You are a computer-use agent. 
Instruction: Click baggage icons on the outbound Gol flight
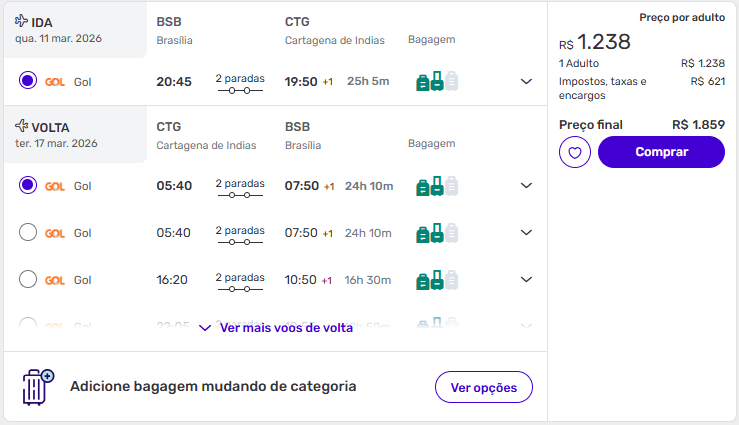[x=436, y=81]
